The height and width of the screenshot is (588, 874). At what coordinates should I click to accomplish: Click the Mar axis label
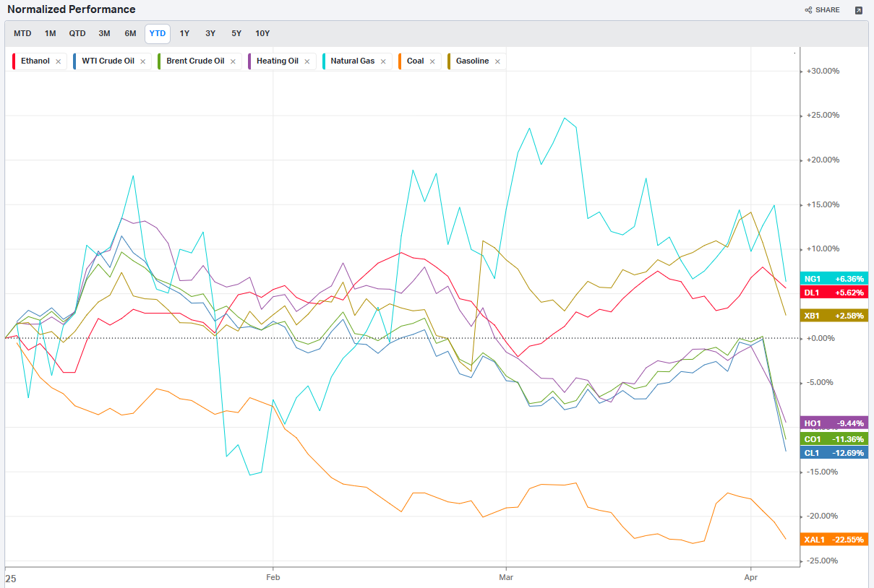pos(507,578)
